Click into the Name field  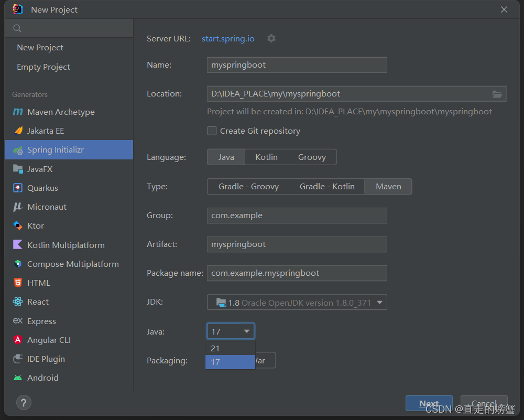click(297, 65)
